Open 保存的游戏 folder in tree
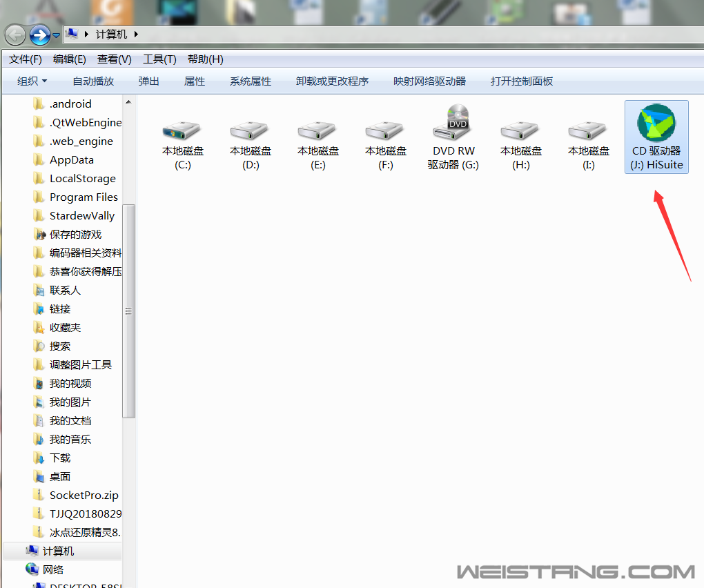The height and width of the screenshot is (588, 704). coord(68,234)
